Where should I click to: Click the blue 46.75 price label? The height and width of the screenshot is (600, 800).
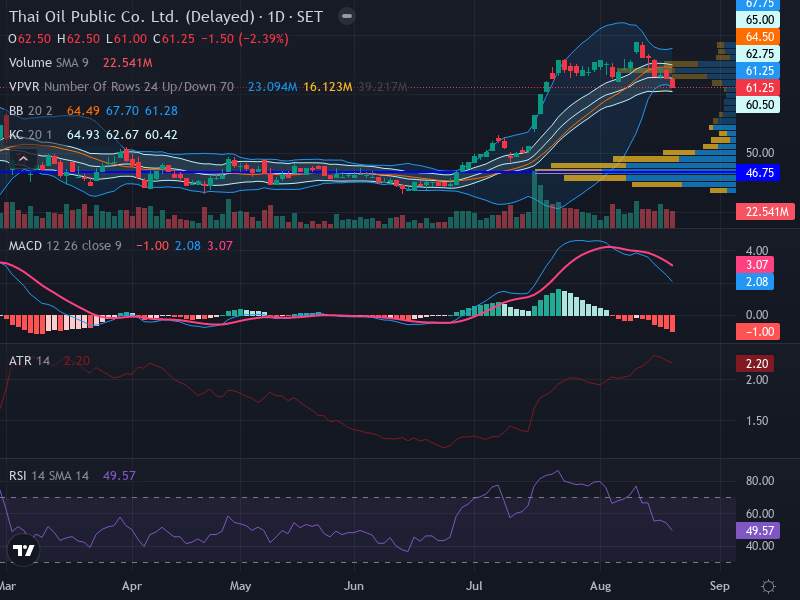click(757, 172)
